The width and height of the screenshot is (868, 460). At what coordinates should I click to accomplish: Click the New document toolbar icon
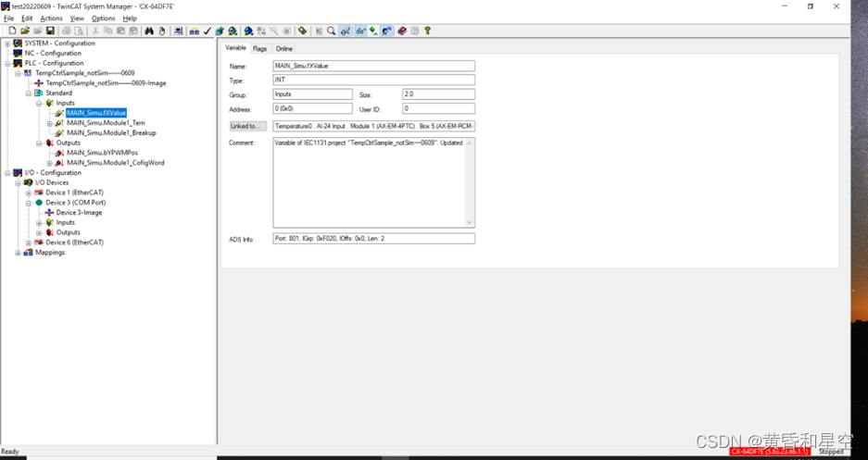12,31
